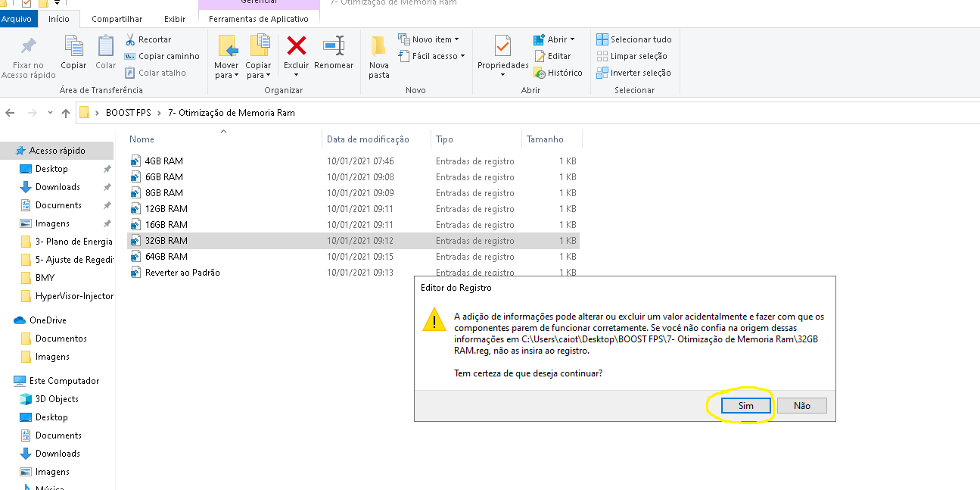The width and height of the screenshot is (980, 490).
Task: Switch to the Início tab
Action: (58, 18)
